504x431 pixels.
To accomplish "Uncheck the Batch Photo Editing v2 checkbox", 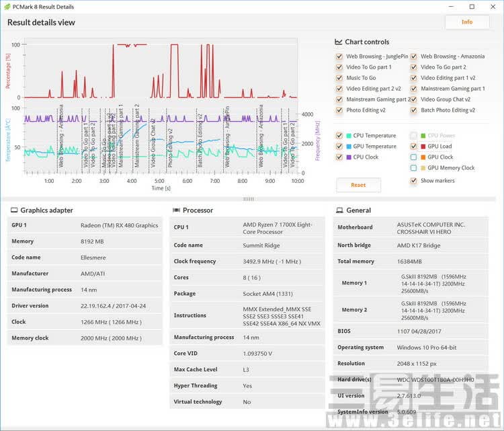I will pos(414,110).
